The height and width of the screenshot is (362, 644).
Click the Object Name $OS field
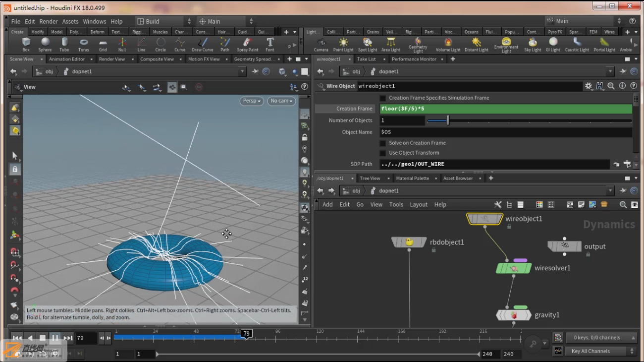click(506, 132)
